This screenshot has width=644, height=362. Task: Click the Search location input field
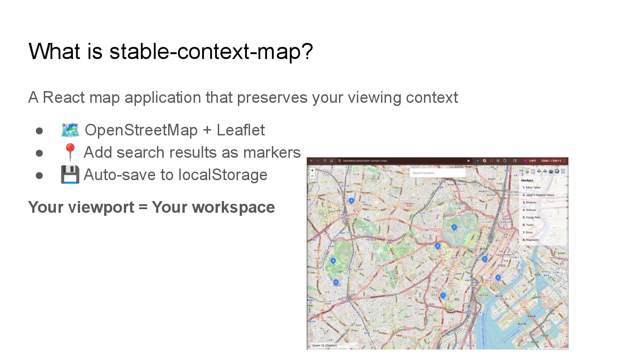click(437, 173)
